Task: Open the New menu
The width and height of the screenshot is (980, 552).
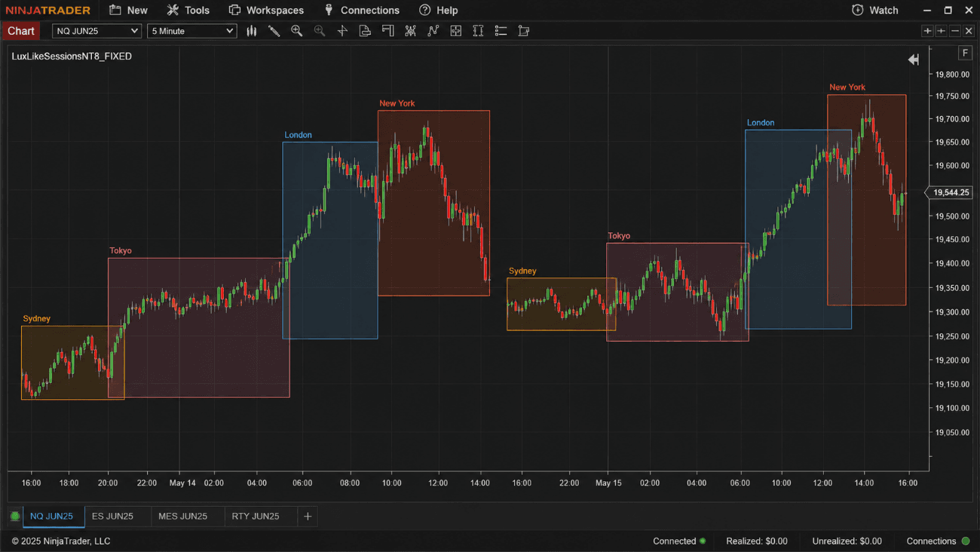Action: pyautogui.click(x=128, y=10)
